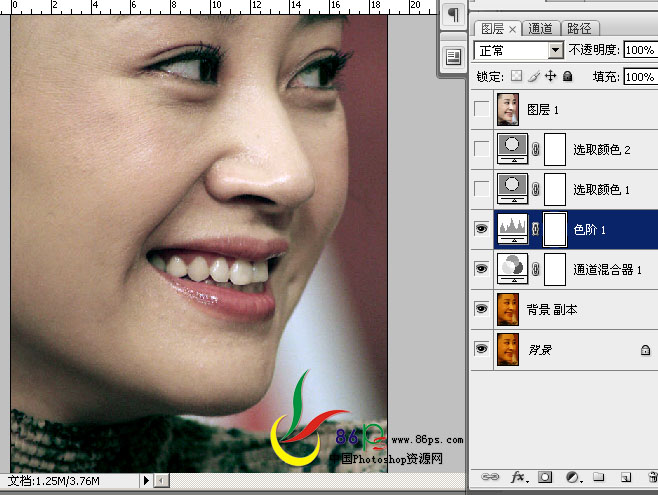Select the 背景 副本 layer name
658x495 pixels.
(x=552, y=310)
